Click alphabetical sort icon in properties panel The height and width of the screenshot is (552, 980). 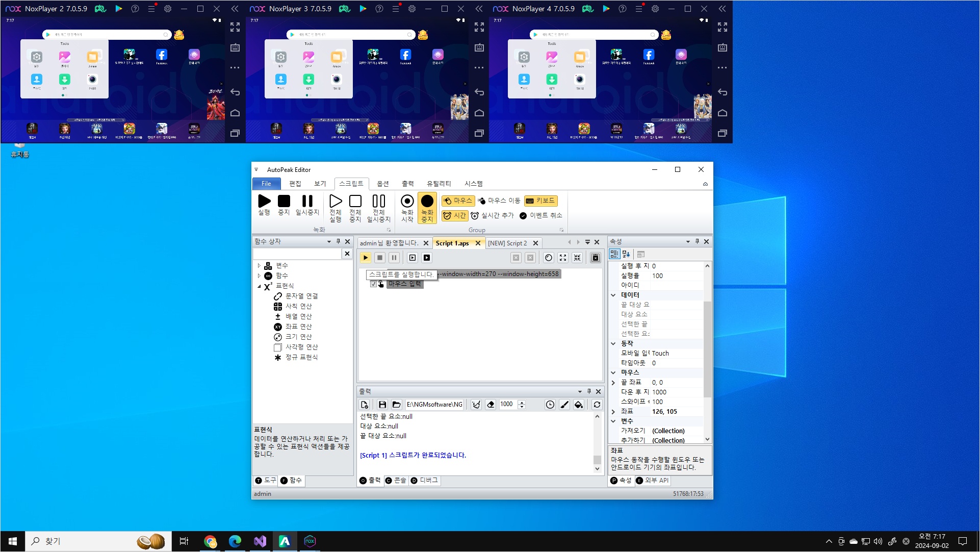pyautogui.click(x=626, y=254)
